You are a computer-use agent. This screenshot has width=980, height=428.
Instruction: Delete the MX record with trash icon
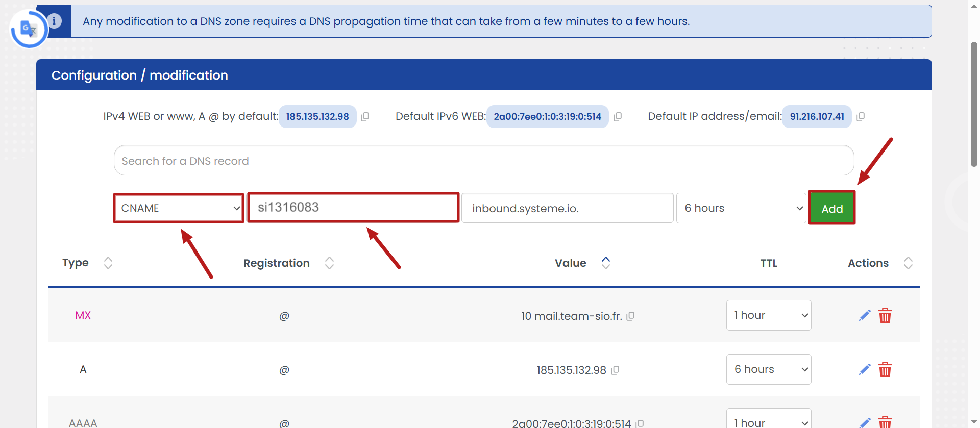pos(885,316)
